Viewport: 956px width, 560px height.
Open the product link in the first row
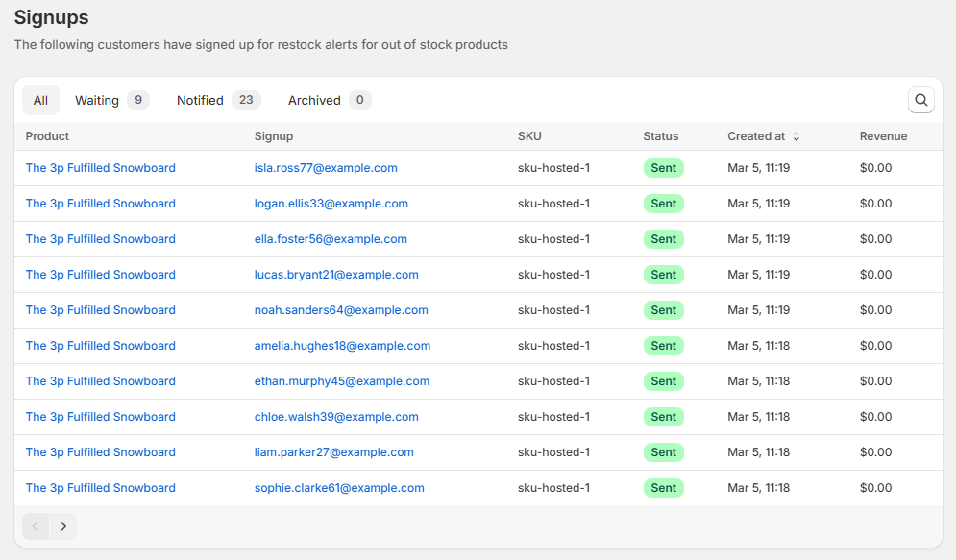tap(100, 168)
